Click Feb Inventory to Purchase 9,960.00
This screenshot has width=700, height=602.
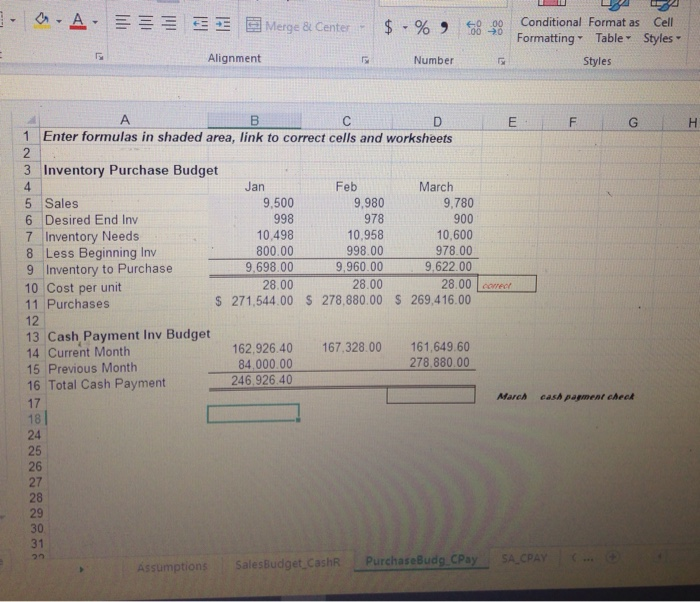346,267
